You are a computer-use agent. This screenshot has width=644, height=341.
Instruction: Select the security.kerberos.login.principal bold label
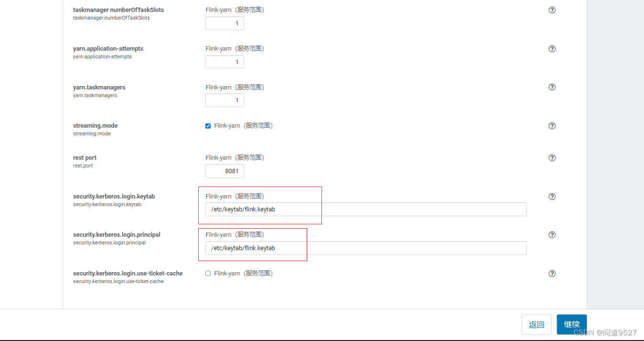[x=117, y=235]
